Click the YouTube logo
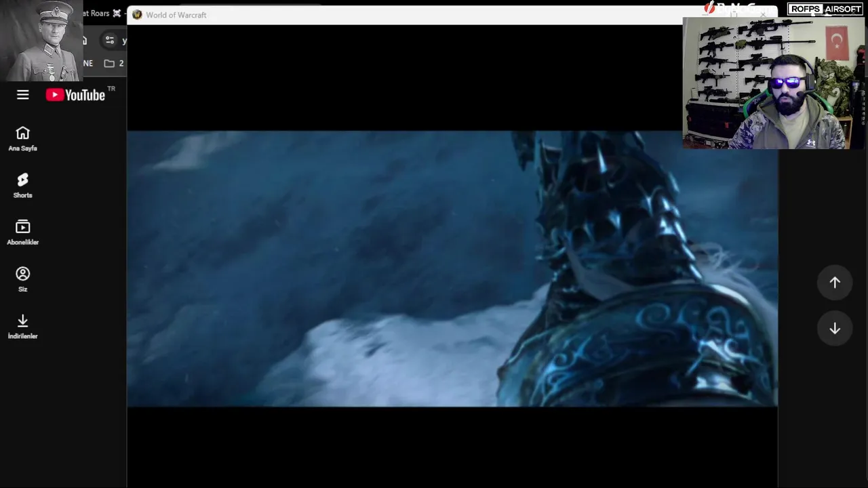This screenshot has height=488, width=868. [x=75, y=95]
